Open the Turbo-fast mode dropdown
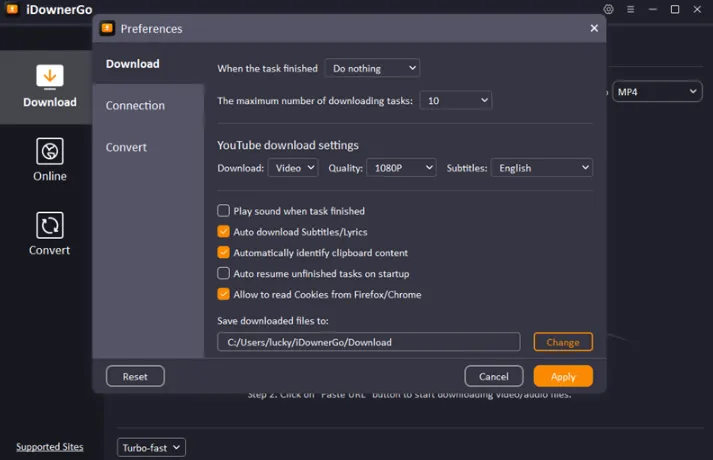The image size is (713, 460). click(x=151, y=448)
